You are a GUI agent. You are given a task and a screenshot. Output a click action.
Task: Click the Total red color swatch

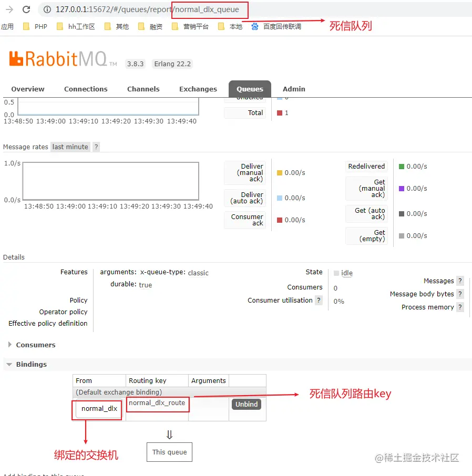pyautogui.click(x=280, y=113)
